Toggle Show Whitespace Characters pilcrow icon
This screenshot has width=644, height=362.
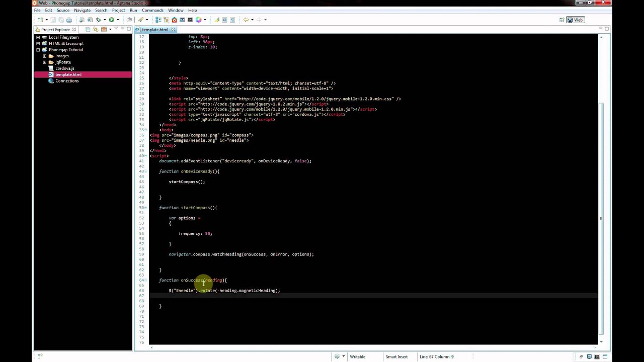pyautogui.click(x=232, y=20)
